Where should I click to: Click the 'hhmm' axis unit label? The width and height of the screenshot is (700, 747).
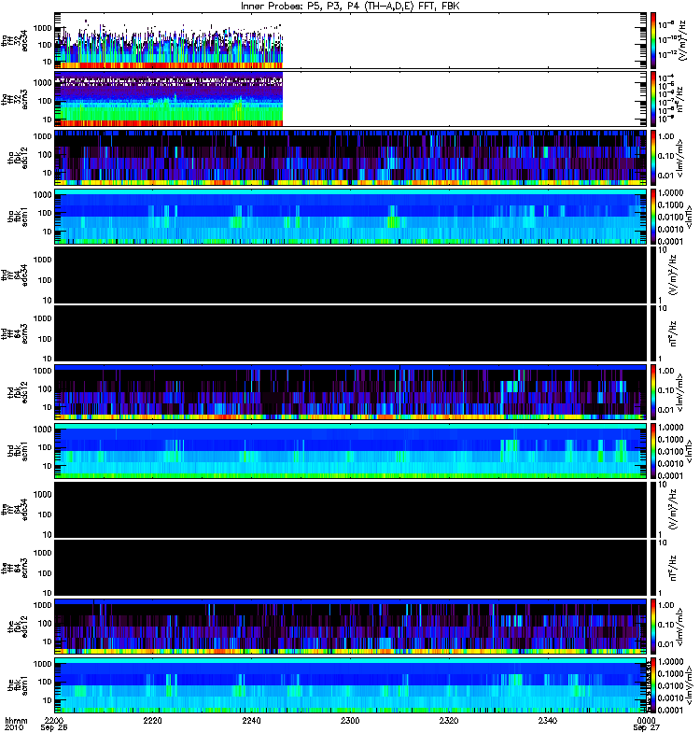point(16,720)
